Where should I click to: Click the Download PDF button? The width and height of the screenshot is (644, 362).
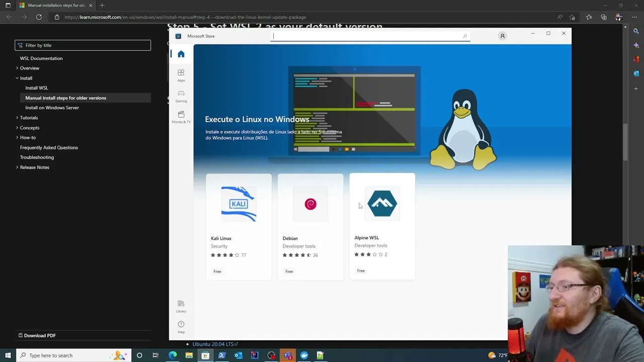[x=37, y=335]
